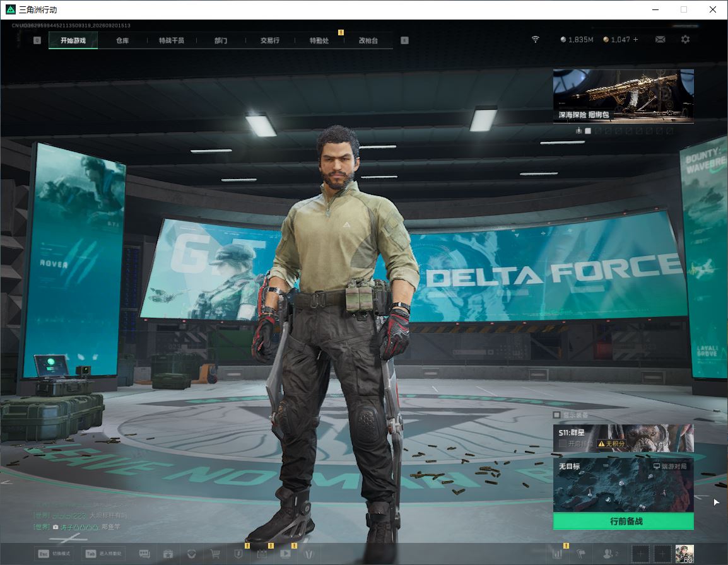The image size is (728, 565).
Task: Click the Tab 进入特勤处 key hint
Action: pos(103,554)
